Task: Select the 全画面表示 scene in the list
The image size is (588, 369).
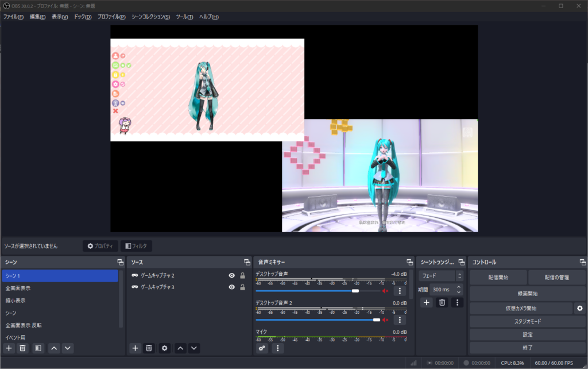Action: pos(18,288)
